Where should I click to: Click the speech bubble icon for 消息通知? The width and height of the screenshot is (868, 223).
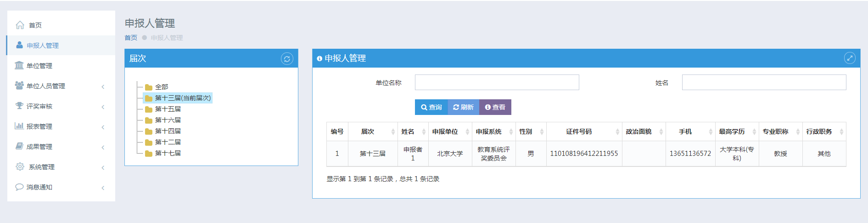19,187
